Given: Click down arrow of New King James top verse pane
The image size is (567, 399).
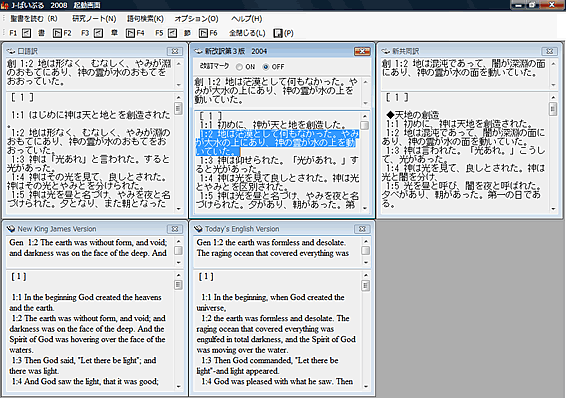Looking at the screenshot, I should [178, 262].
